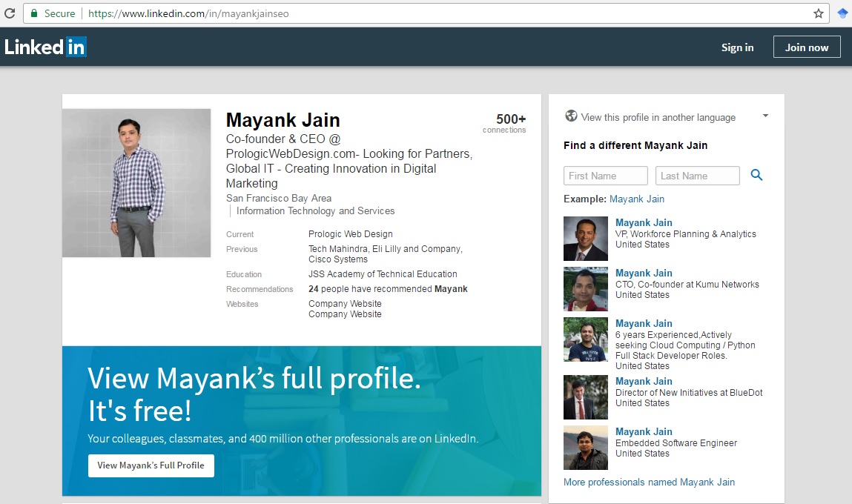The image size is (852, 504).
Task: Click the blue extension icon beside address bar
Action: 842,13
